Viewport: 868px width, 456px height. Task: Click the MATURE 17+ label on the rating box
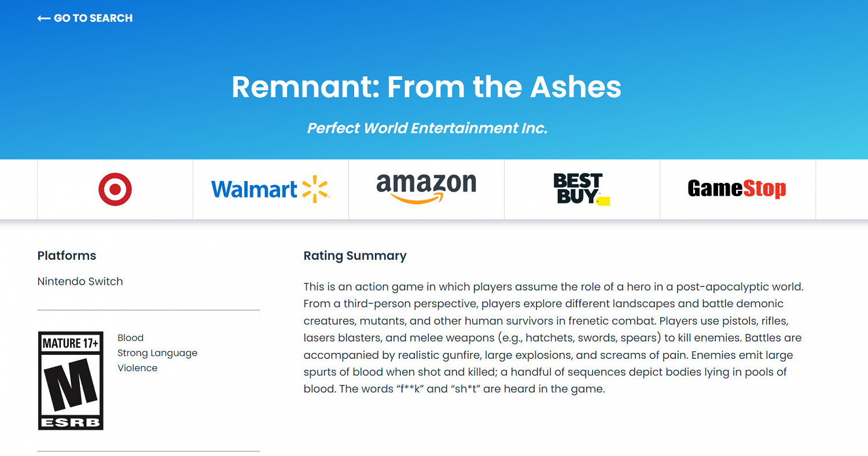pos(71,343)
